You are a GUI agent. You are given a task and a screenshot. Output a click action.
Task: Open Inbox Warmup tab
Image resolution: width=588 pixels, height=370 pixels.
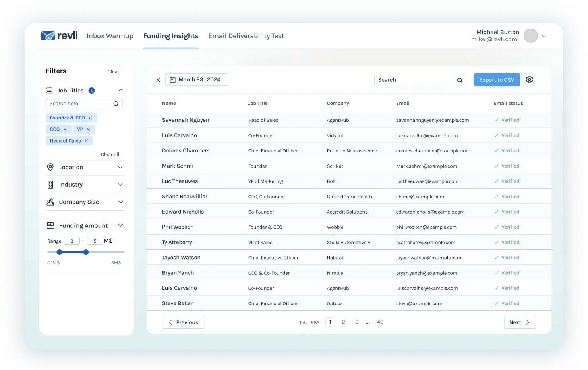(110, 36)
